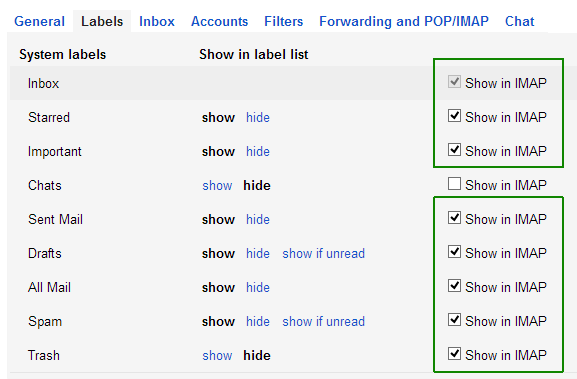
Task: Hide the All Mail label
Action: 258,287
